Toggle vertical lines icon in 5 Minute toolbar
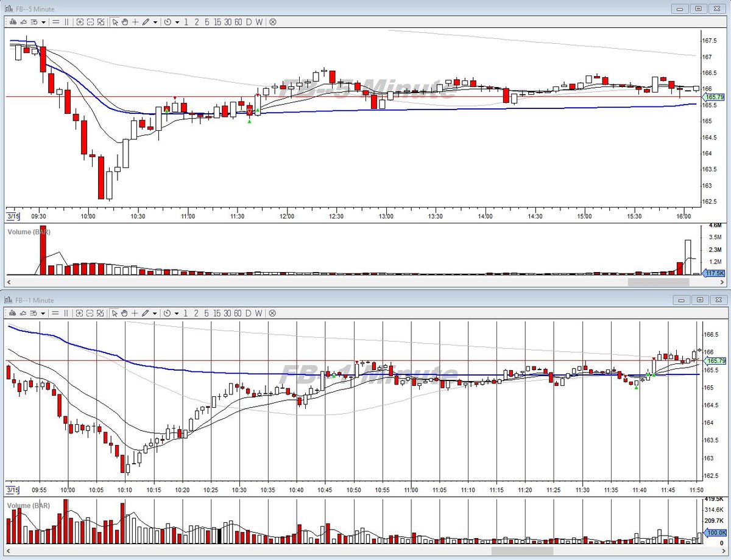Screen dimensions: 731x560 coord(67,22)
